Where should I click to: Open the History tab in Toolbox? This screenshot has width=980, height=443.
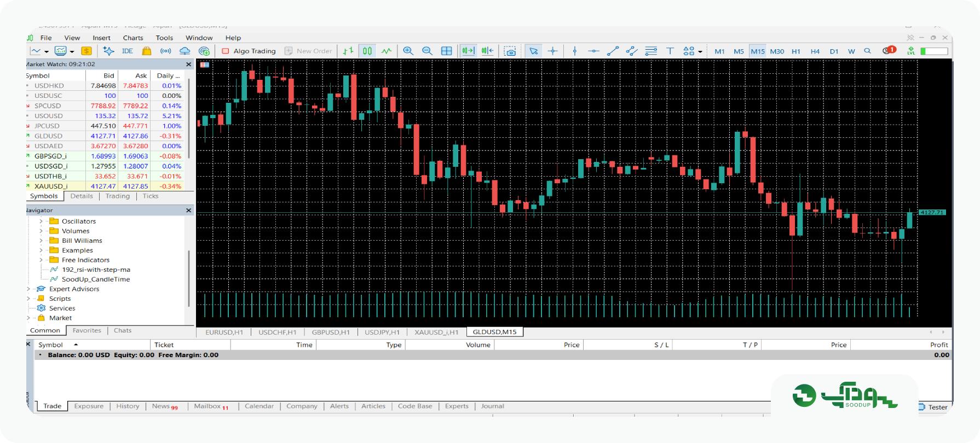click(x=128, y=406)
